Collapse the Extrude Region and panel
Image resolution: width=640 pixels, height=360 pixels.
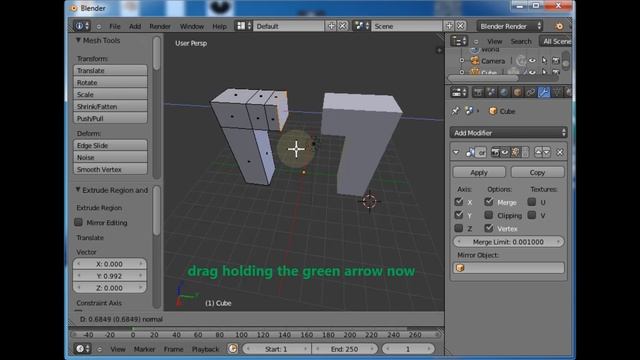[x=78, y=190]
